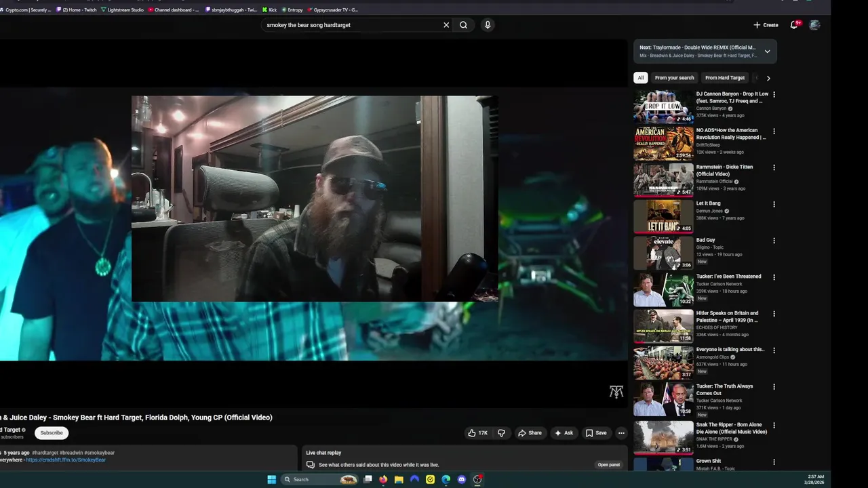Open YouTube notifications bell
Screen dimensions: 868x488
[794, 25]
